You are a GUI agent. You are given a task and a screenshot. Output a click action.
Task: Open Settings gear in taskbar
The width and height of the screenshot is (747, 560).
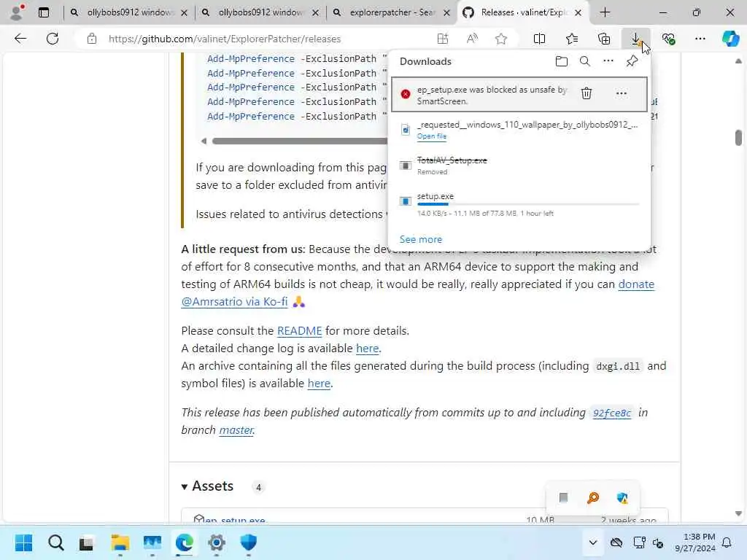coord(216,542)
